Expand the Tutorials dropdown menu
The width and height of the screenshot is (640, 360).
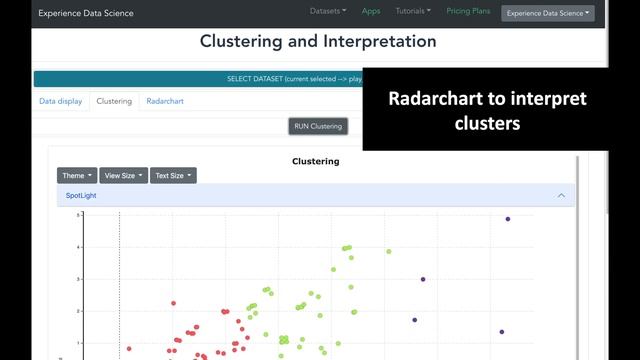click(x=413, y=11)
